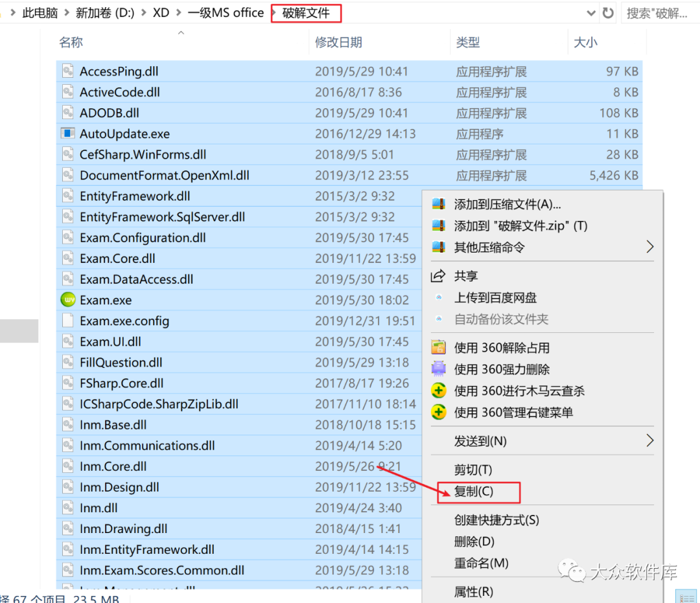Viewport: 700px width, 603px height.
Task: Click the Baidu cloud icon beside 上传到百度网盘
Action: pos(439,297)
